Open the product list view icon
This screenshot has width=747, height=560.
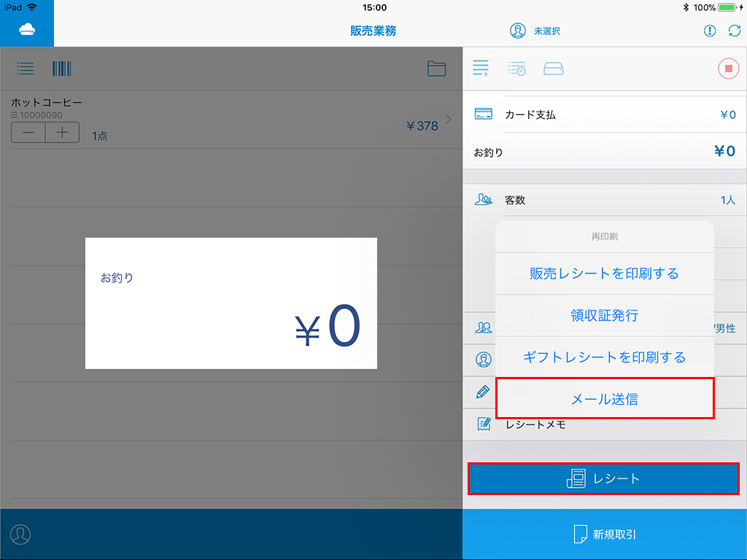pos(26,69)
